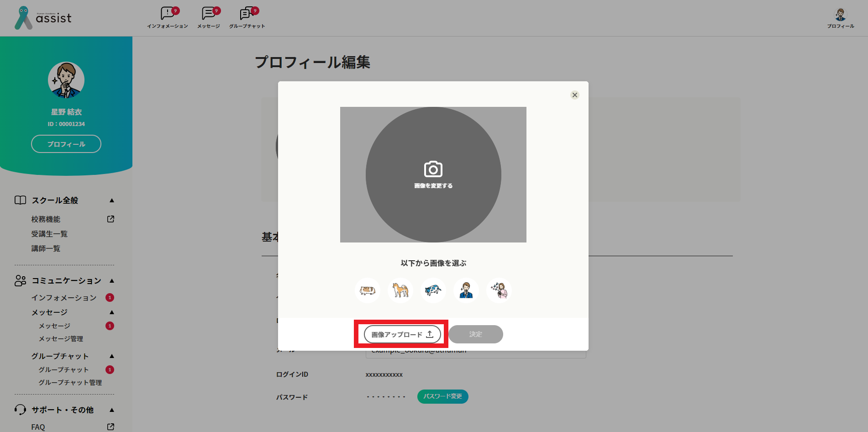
Task: Click the camera icon to change image
Action: pos(433,170)
